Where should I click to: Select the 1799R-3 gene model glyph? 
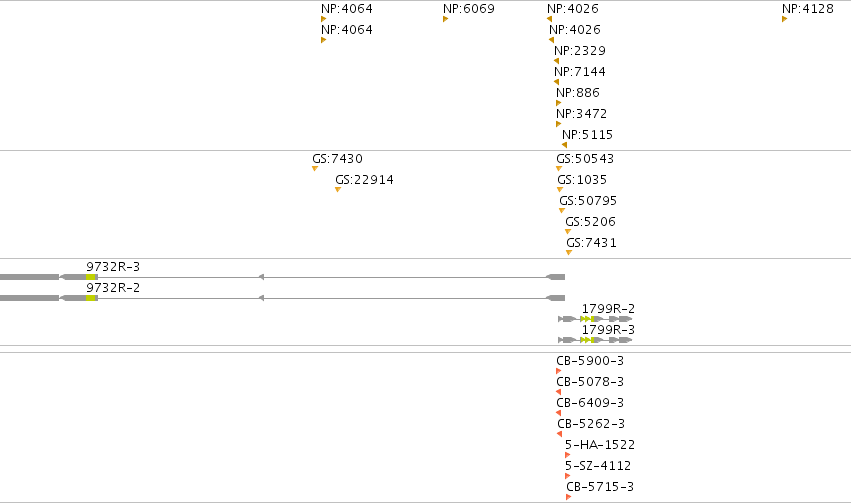(x=595, y=340)
